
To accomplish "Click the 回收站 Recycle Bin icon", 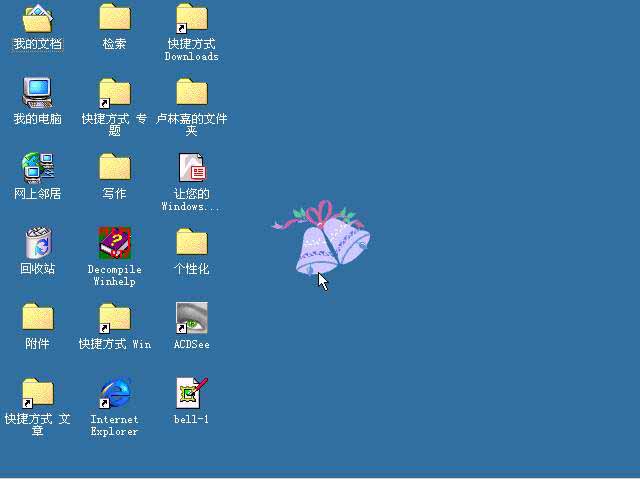I will 37,242.
